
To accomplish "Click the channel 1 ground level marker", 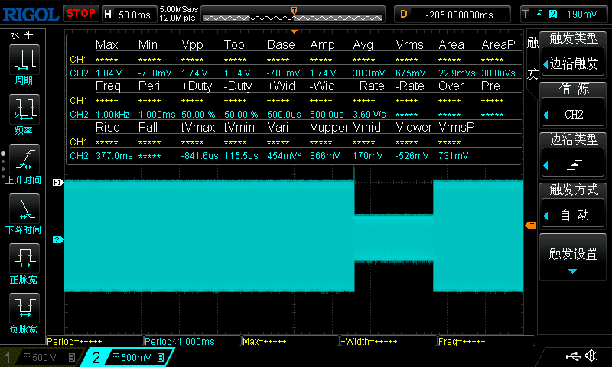I will click(x=57, y=182).
